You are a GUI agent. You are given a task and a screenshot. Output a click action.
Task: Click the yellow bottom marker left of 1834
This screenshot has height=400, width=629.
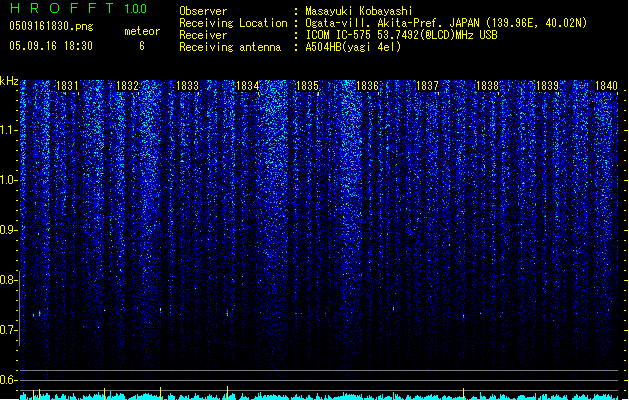click(x=227, y=393)
